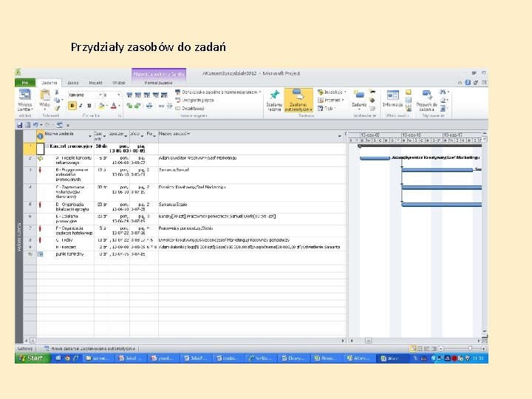
Task: Click the split task icon
Action: tap(149, 106)
